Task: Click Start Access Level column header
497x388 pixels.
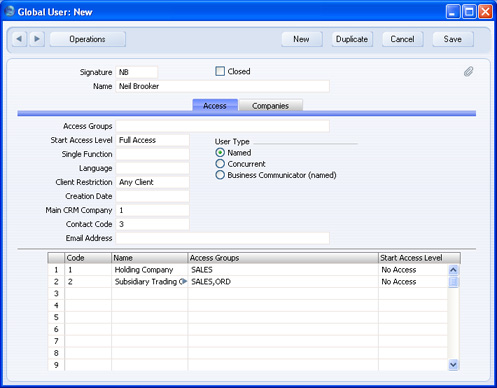Action: (420, 258)
